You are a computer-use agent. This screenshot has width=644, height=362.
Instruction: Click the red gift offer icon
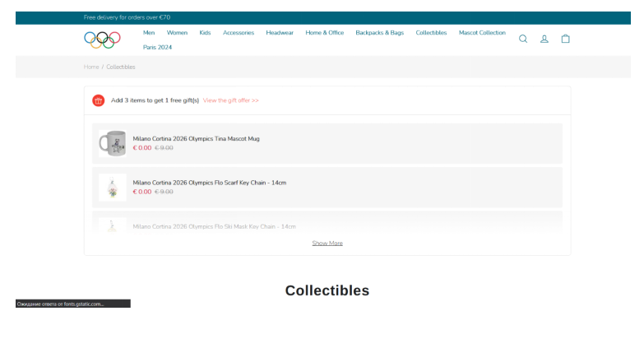[99, 100]
